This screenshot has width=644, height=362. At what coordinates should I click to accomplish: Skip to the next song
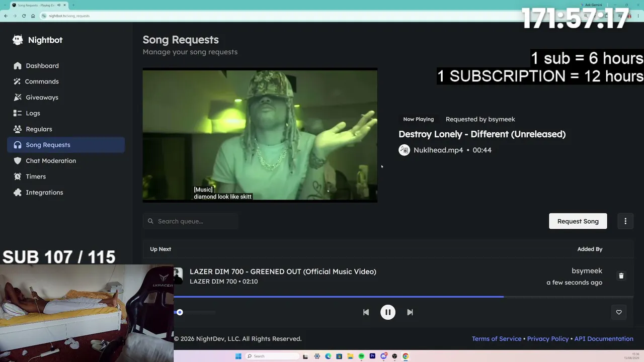click(x=410, y=312)
